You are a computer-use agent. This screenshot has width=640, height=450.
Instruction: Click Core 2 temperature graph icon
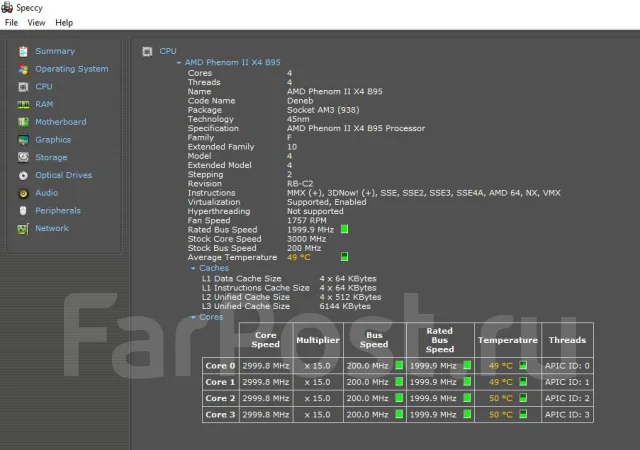pyautogui.click(x=523, y=397)
